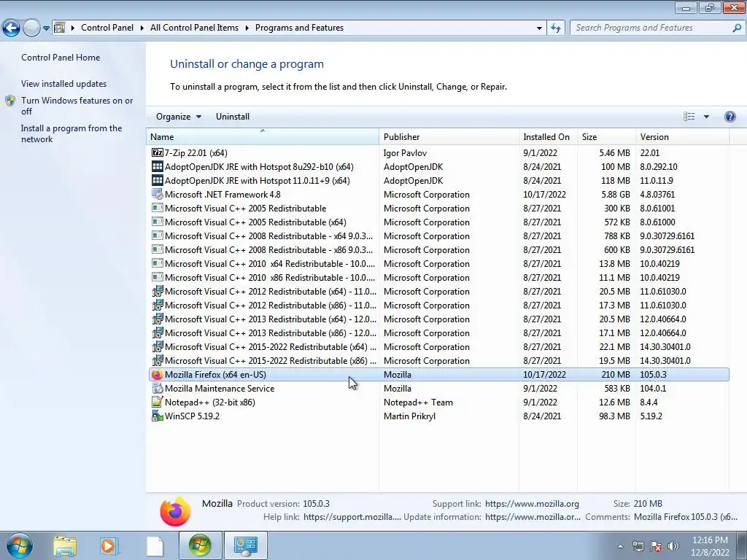Select the Notepad++ (32-bit x86) entry

coord(438,402)
